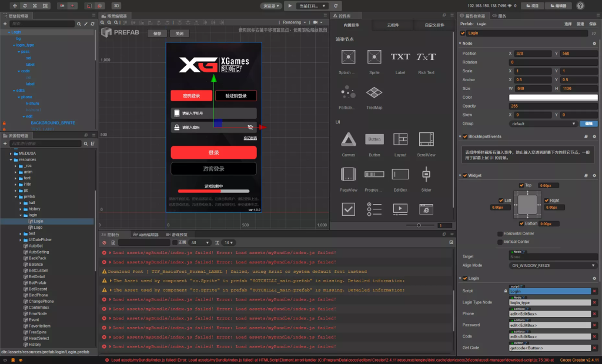Open the Align Mode ON_WINDOW_RESIZE dropdown
The image size is (602, 364).
[x=551, y=265]
